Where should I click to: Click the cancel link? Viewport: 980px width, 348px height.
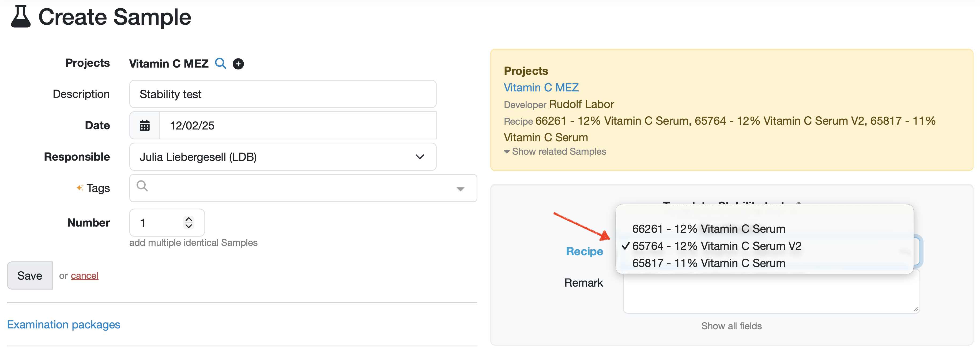[x=84, y=276]
